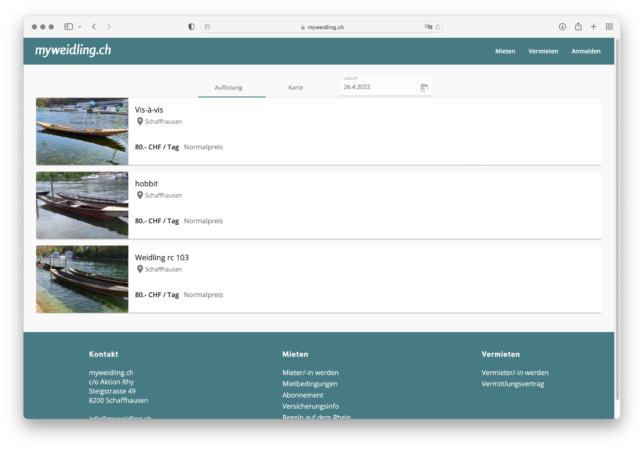This screenshot has width=644, height=450.
Task: Open the Vis-à-vis boat photo
Action: tap(82, 131)
